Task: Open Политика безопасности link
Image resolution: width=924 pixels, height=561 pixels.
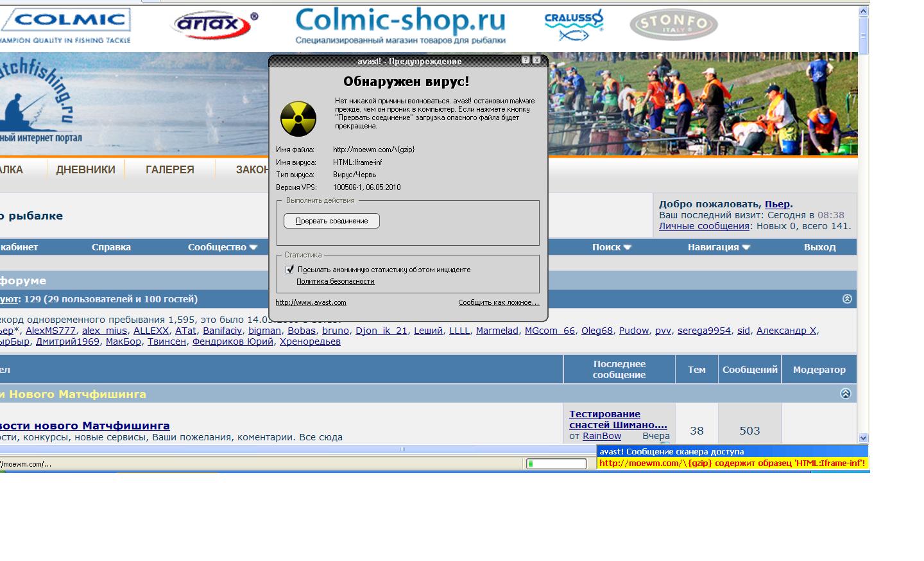Action: 335,281
